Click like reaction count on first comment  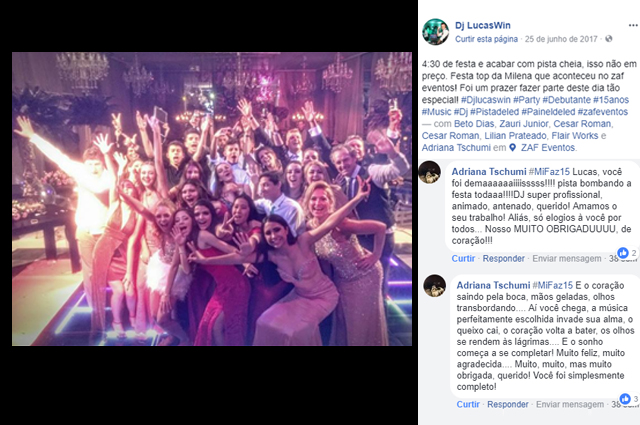pos(627,253)
